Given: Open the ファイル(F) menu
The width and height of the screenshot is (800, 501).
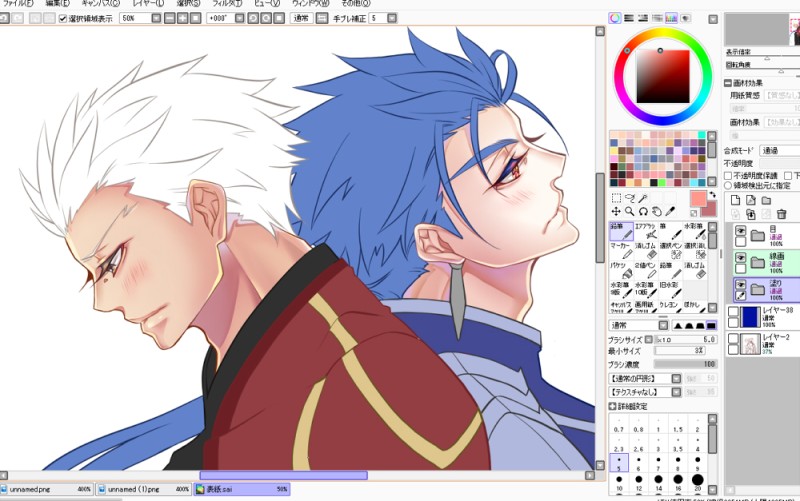Looking at the screenshot, I should coord(18,3).
